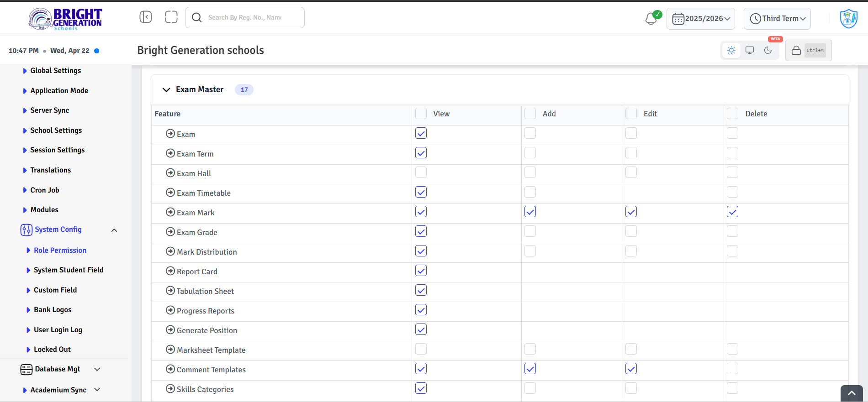Click the Database Mgt icon
The height and width of the screenshot is (402, 868).
click(26, 369)
